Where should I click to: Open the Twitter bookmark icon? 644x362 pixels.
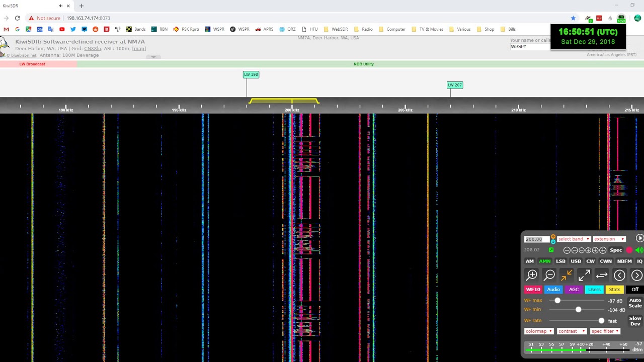click(73, 29)
